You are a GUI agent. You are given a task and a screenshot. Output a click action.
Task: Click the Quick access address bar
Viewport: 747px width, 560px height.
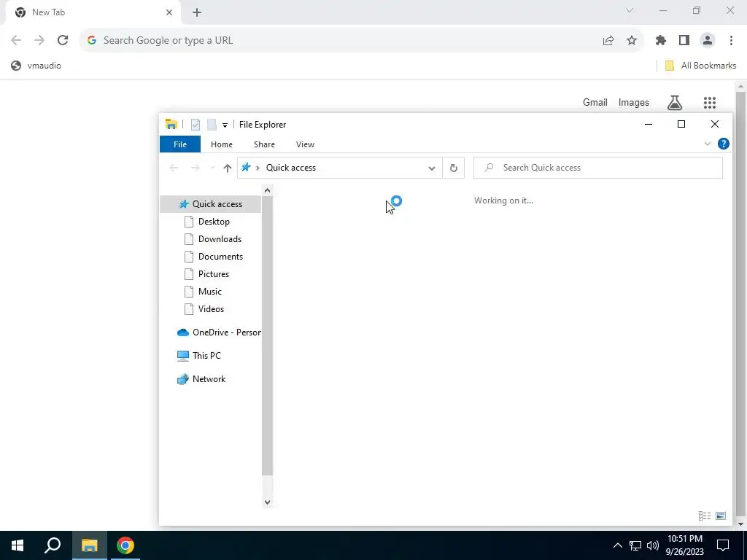click(x=339, y=168)
